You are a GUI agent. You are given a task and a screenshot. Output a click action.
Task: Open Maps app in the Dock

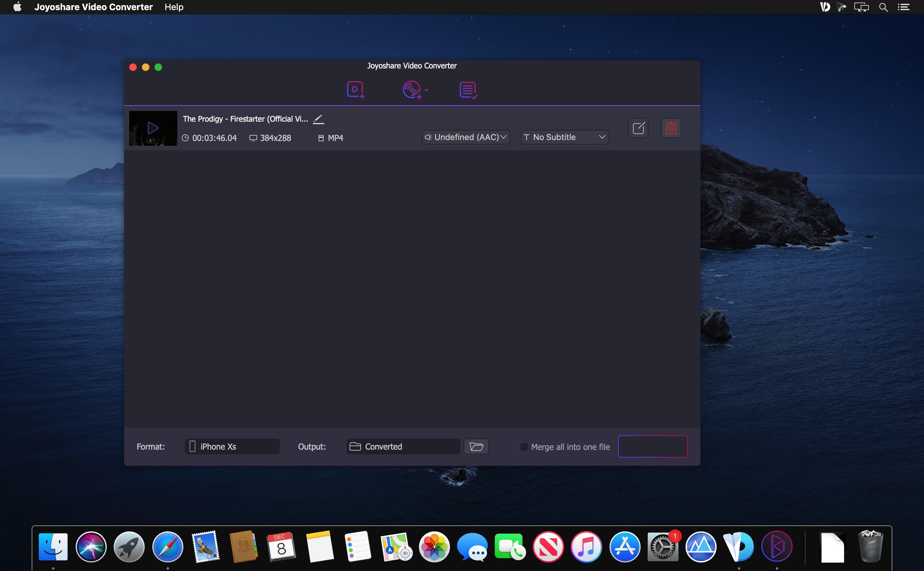pyautogui.click(x=396, y=547)
